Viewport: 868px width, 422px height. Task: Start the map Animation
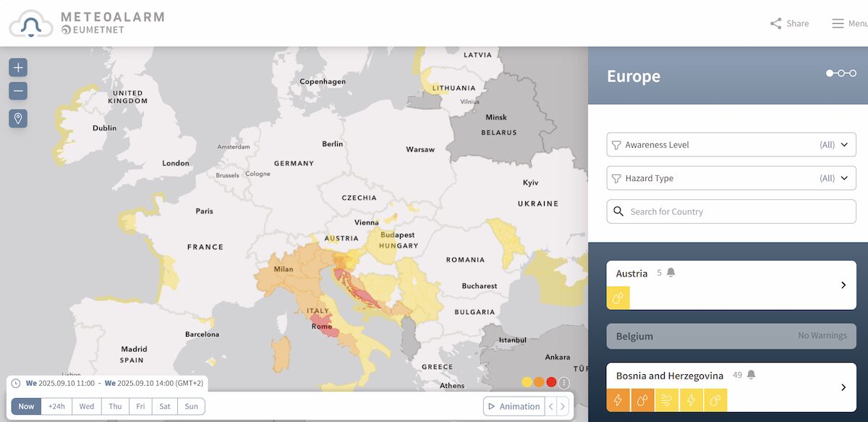pyautogui.click(x=514, y=406)
